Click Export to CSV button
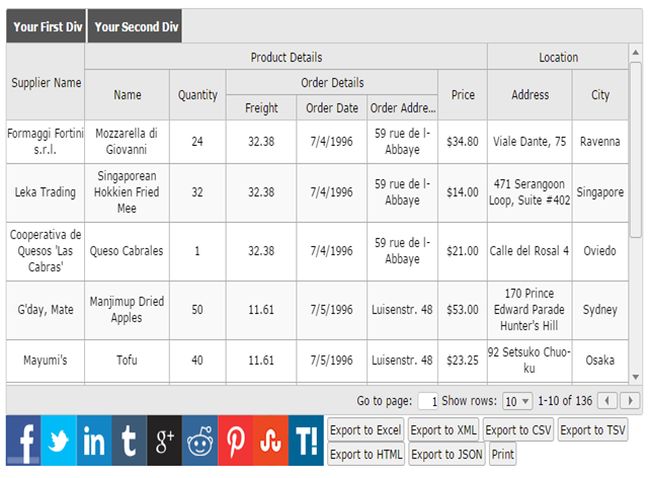 point(518,430)
